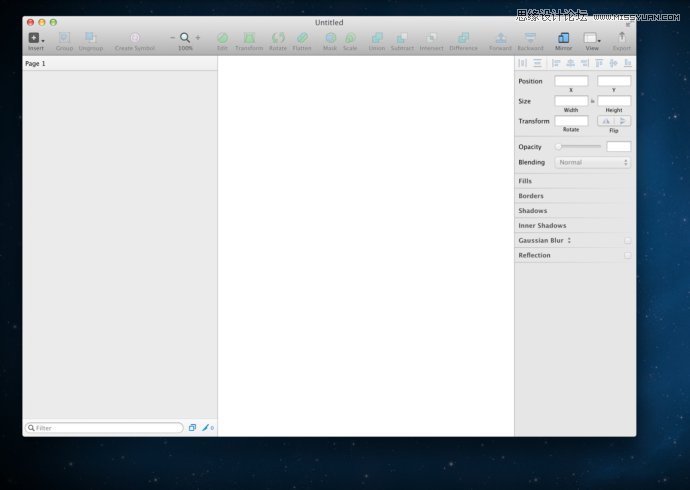Align layers to vertical middle
The width and height of the screenshot is (690, 490).
pyautogui.click(x=613, y=63)
